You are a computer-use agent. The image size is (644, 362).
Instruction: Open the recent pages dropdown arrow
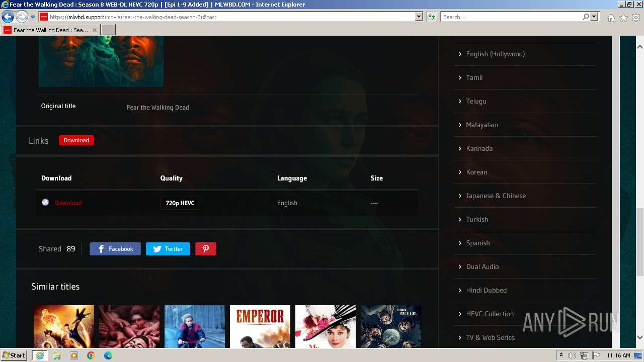33,17
